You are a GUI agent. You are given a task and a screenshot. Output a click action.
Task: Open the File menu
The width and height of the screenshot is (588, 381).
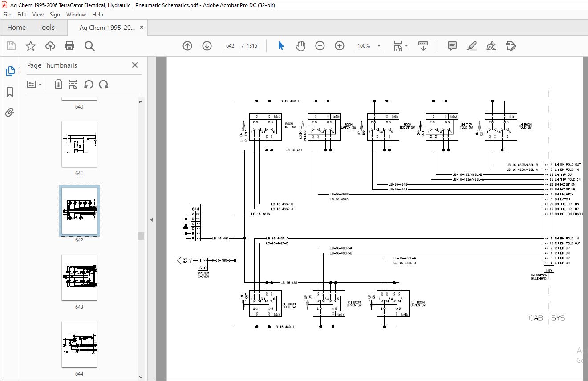7,15
